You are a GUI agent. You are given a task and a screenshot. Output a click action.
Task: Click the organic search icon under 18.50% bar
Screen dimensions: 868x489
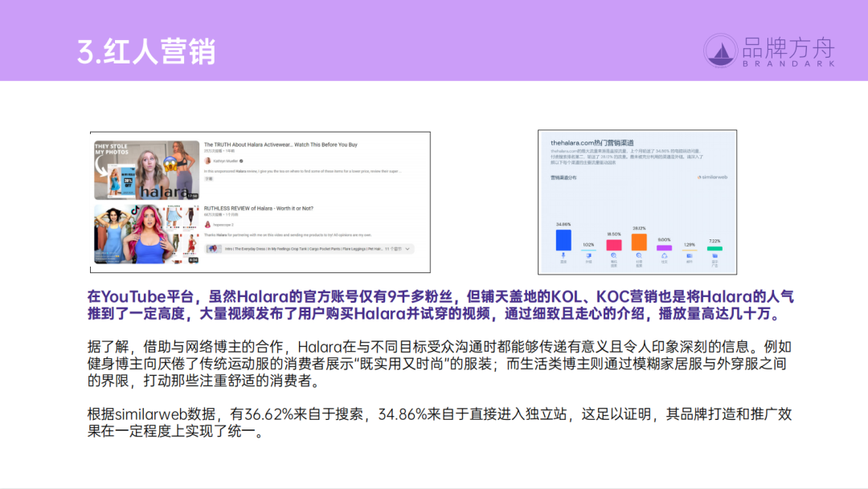614,255
